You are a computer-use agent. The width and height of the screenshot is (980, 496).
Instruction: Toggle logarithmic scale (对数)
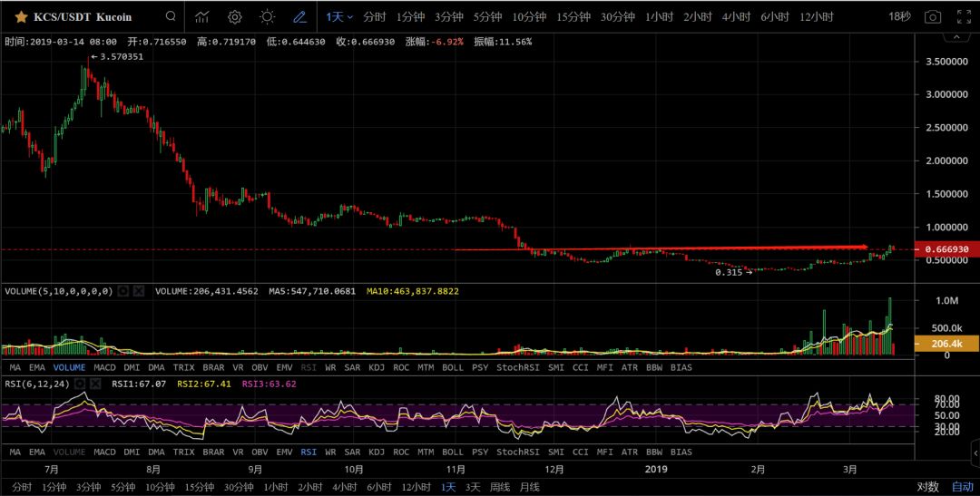(x=927, y=487)
